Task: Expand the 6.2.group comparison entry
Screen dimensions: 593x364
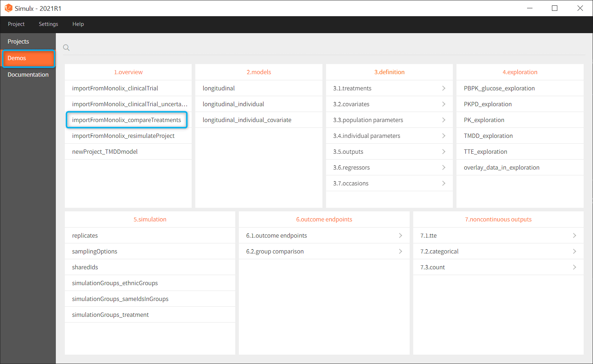Action: pos(275,251)
